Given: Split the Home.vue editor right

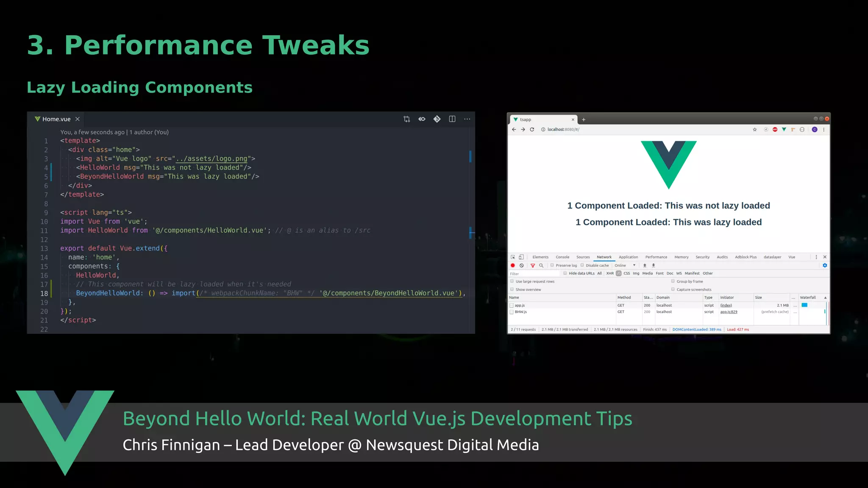Looking at the screenshot, I should pos(452,119).
